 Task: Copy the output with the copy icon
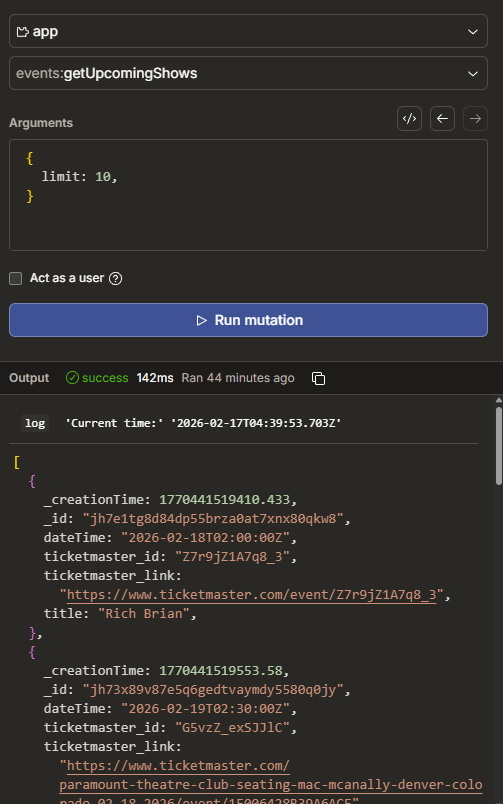point(318,378)
